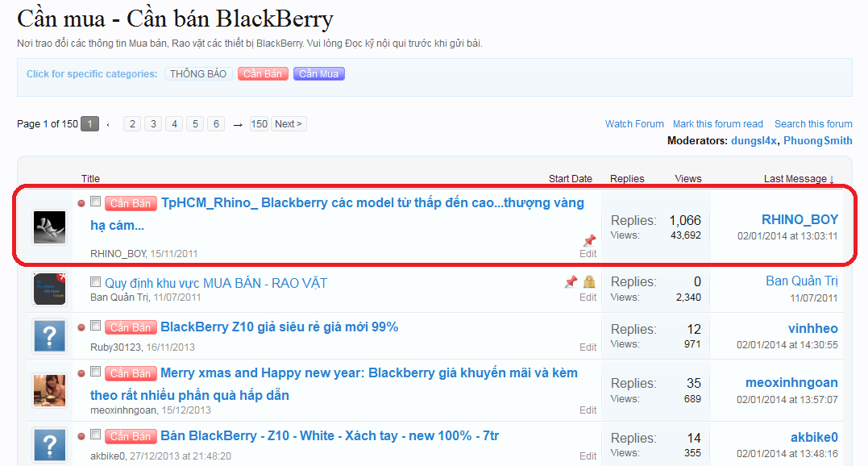Open last poster akbike0 link
The height and width of the screenshot is (466, 868).
[x=814, y=438]
